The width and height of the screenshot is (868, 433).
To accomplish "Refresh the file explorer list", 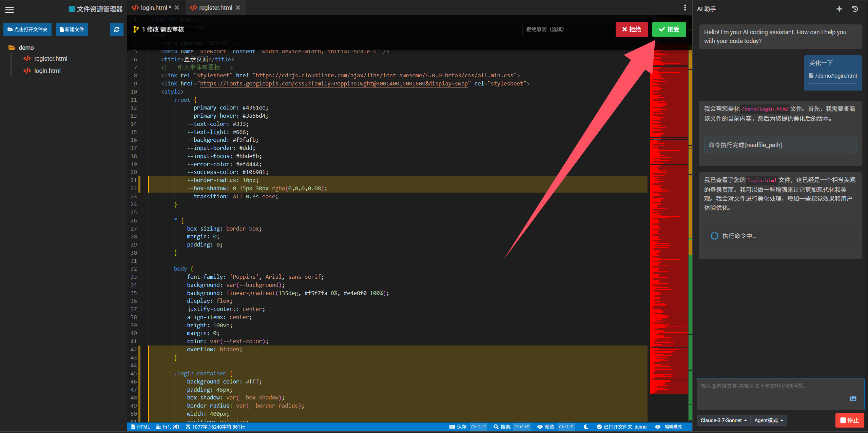I will [x=117, y=29].
